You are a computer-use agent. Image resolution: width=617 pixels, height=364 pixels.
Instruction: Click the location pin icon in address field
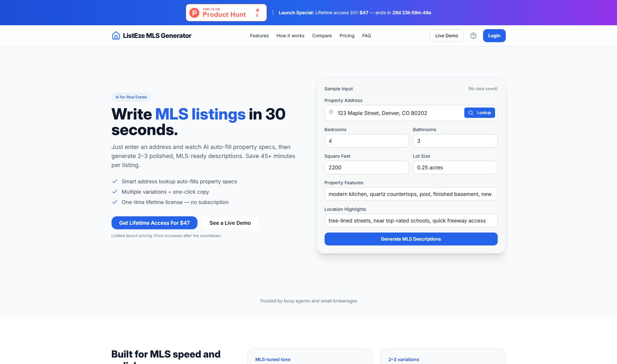[331, 112]
